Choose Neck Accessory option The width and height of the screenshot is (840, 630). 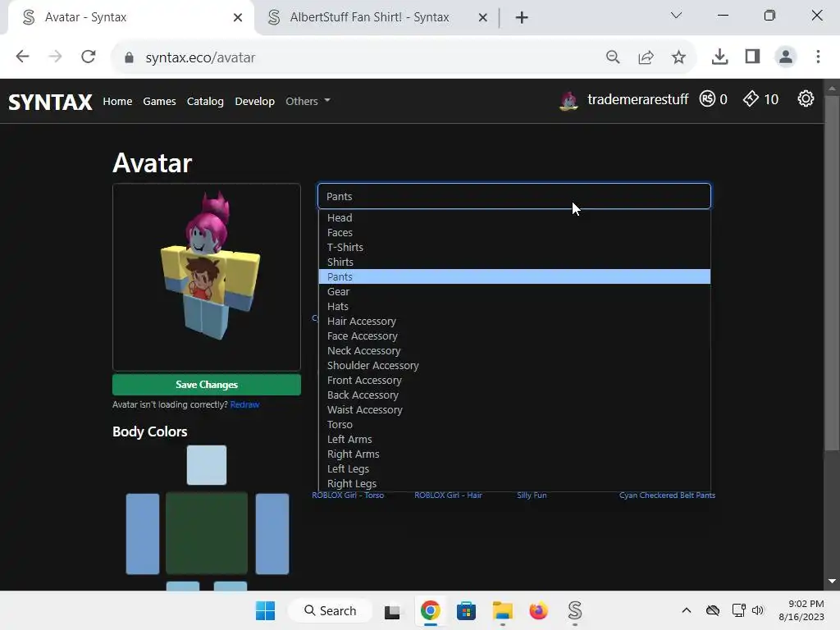[x=514, y=350]
